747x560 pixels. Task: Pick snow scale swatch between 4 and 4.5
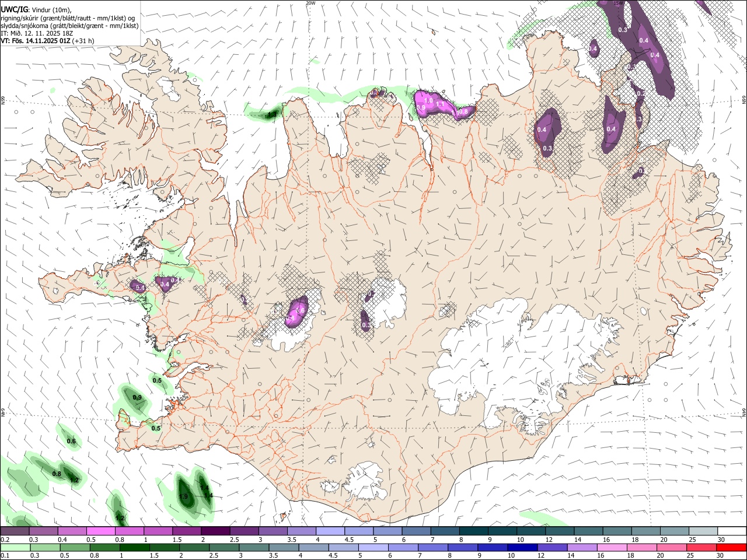click(x=330, y=531)
